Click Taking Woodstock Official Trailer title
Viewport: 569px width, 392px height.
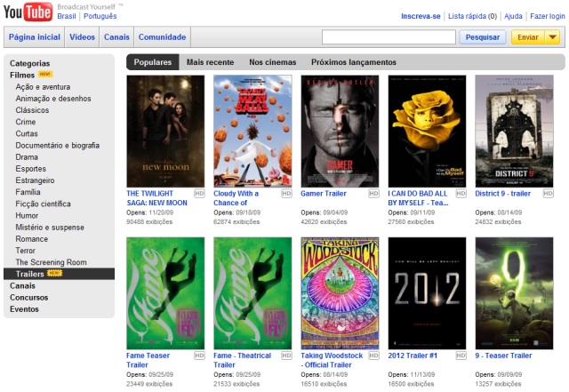pos(332,360)
